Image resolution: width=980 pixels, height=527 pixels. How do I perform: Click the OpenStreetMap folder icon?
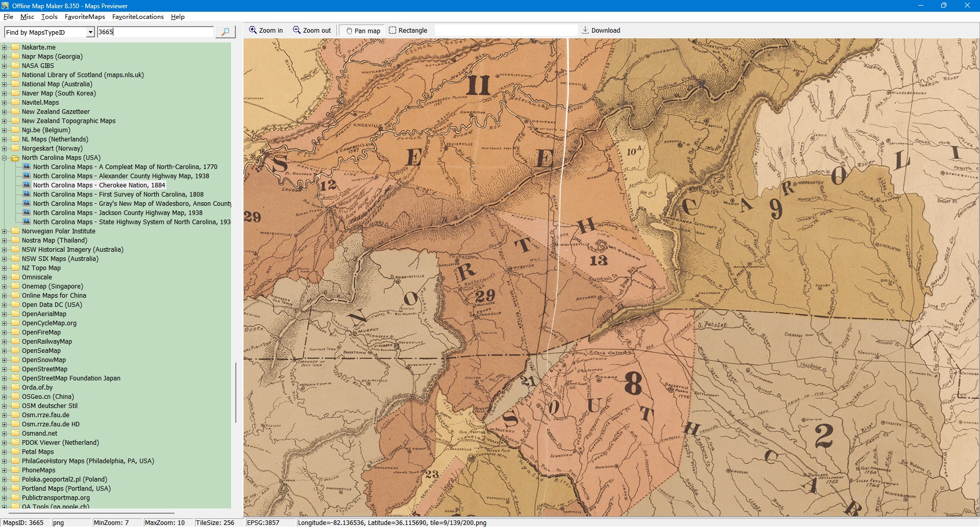pyautogui.click(x=15, y=369)
